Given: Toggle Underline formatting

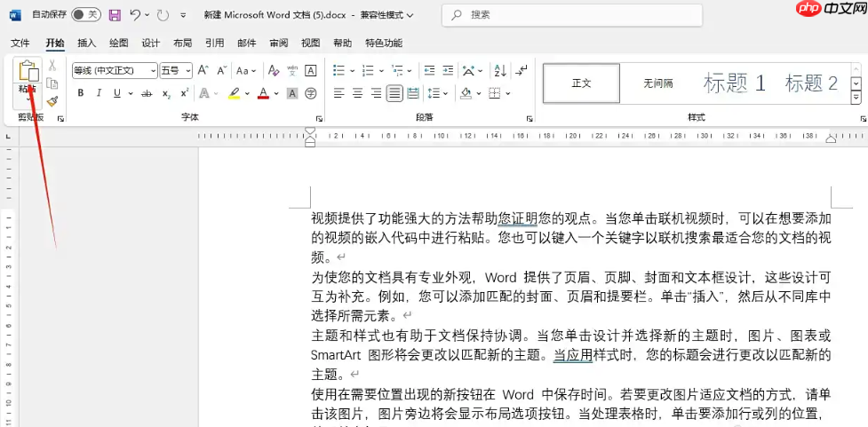Looking at the screenshot, I should 116,93.
